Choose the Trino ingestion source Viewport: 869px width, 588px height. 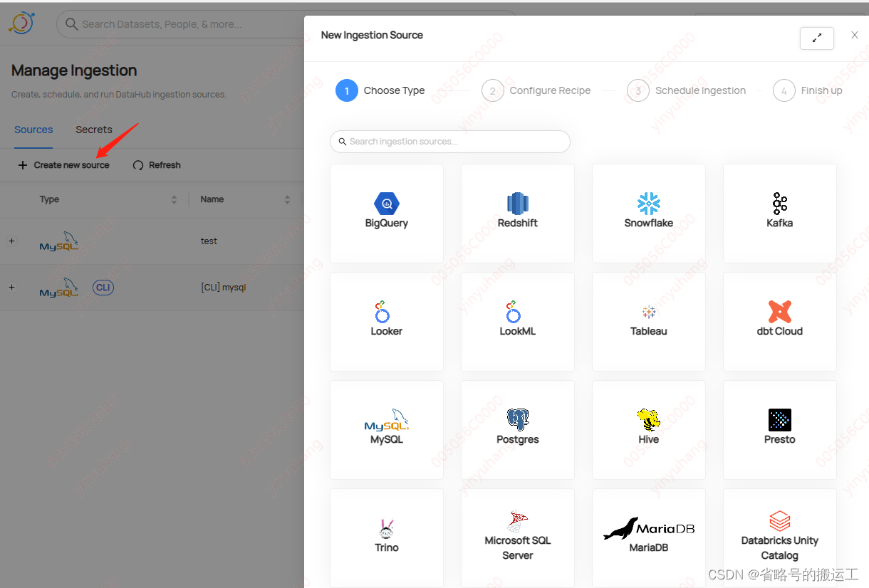tap(387, 537)
